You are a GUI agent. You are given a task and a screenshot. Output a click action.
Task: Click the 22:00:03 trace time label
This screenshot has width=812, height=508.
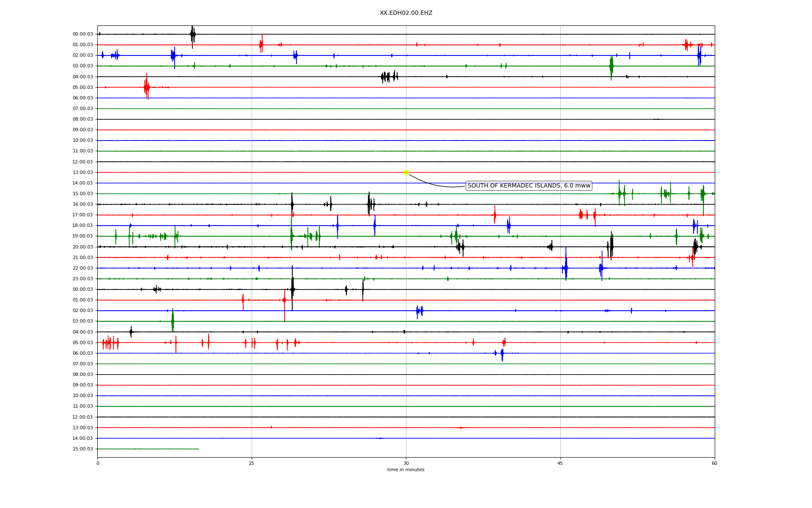point(82,268)
